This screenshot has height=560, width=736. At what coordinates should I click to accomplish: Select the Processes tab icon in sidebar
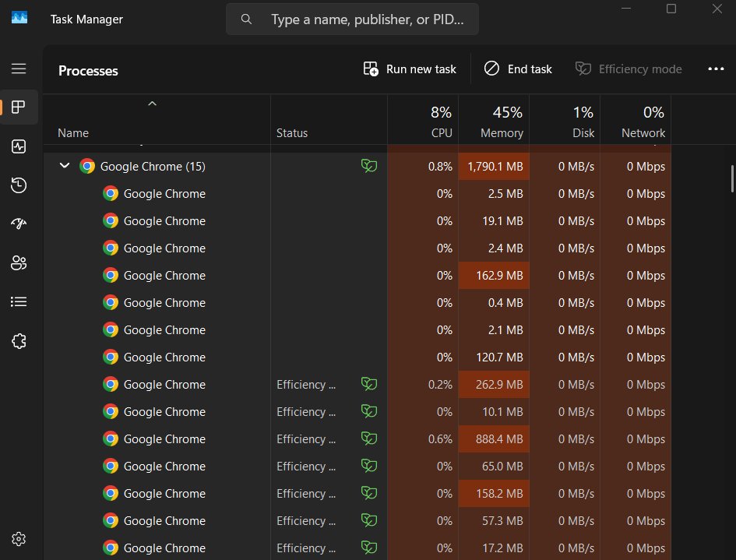pos(19,107)
